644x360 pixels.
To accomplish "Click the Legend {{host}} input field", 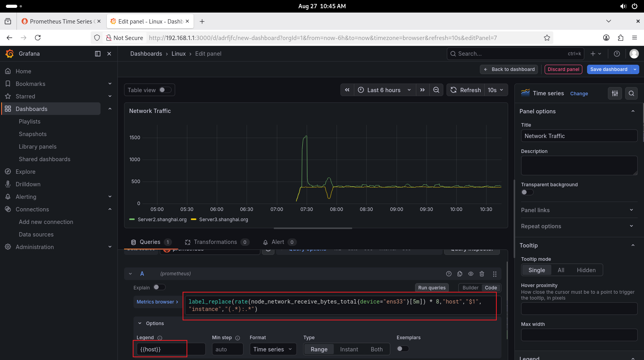I will click(171, 349).
